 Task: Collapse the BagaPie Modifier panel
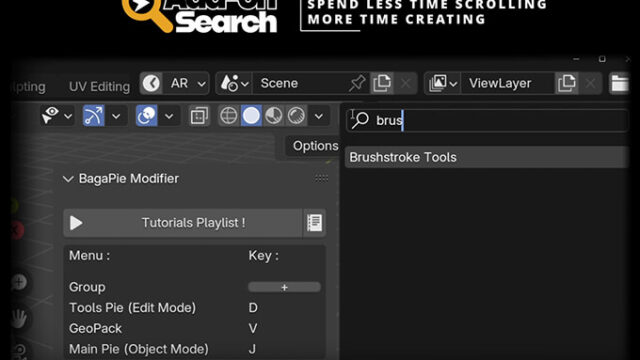68,179
